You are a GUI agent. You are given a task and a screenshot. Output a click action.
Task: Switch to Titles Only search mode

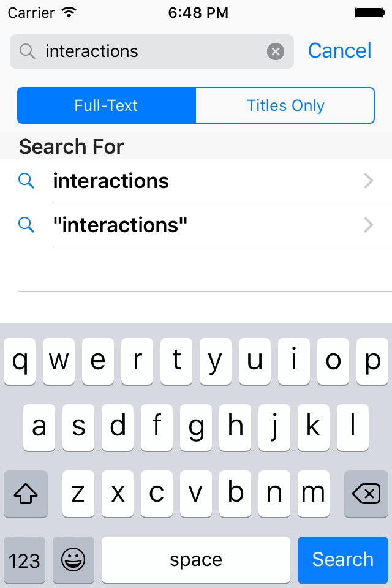285,105
